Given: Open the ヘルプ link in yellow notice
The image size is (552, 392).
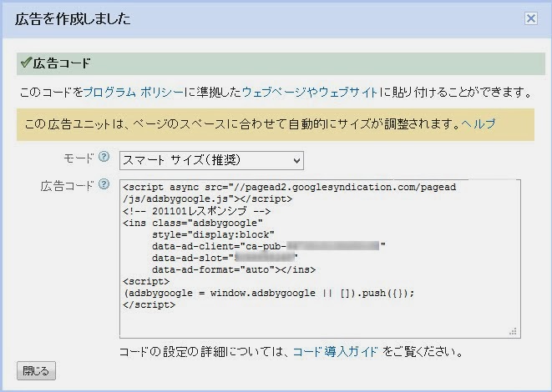Looking at the screenshot, I should [478, 123].
